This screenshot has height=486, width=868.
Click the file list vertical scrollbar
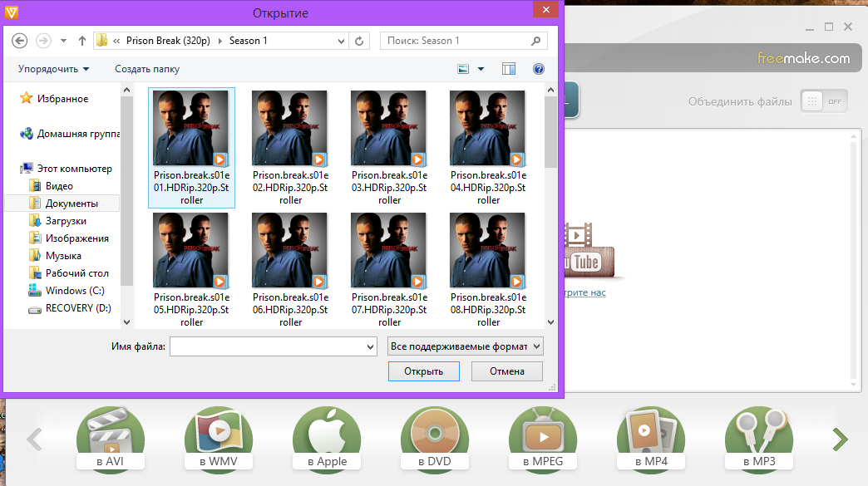[x=550, y=208]
